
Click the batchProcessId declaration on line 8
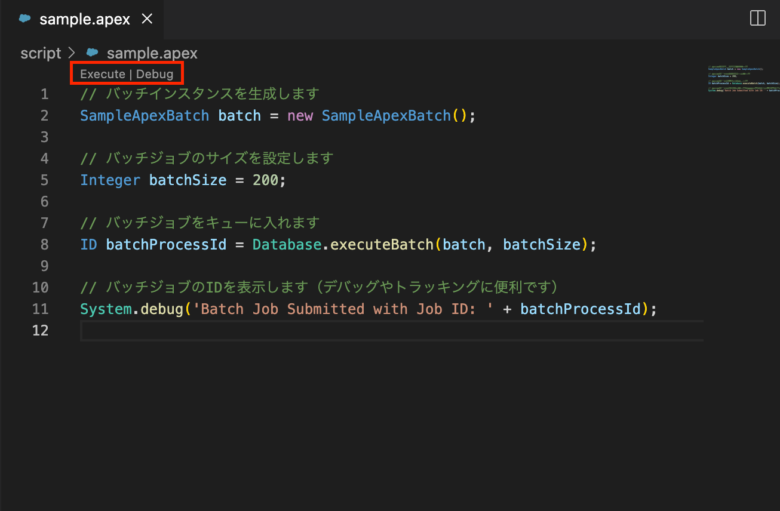point(166,244)
